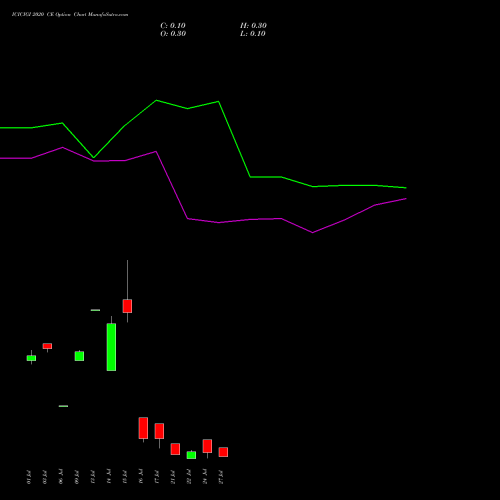Image resolution: width=500 pixels, height=500 pixels.
Task: Click the "09 Jul" date axis label
Action: pyautogui.click(x=77, y=477)
